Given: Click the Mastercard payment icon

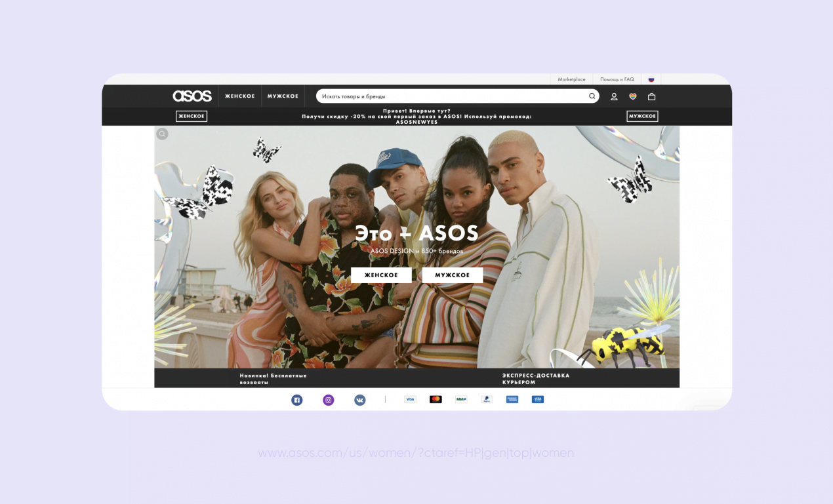Looking at the screenshot, I should 436,399.
